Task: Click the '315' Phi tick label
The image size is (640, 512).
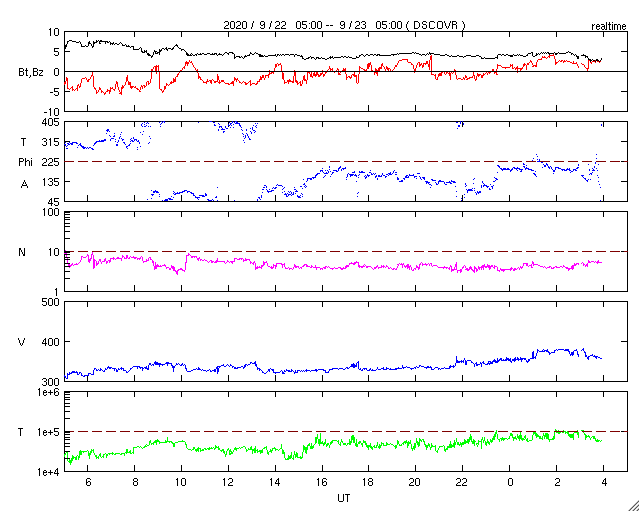Action: (51, 142)
